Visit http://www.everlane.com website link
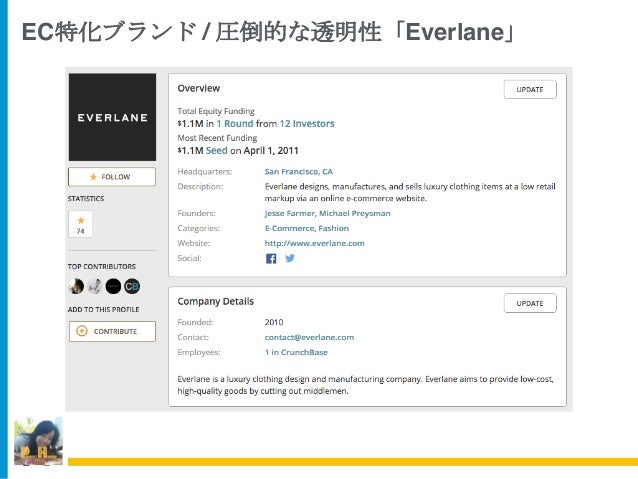 coord(315,243)
